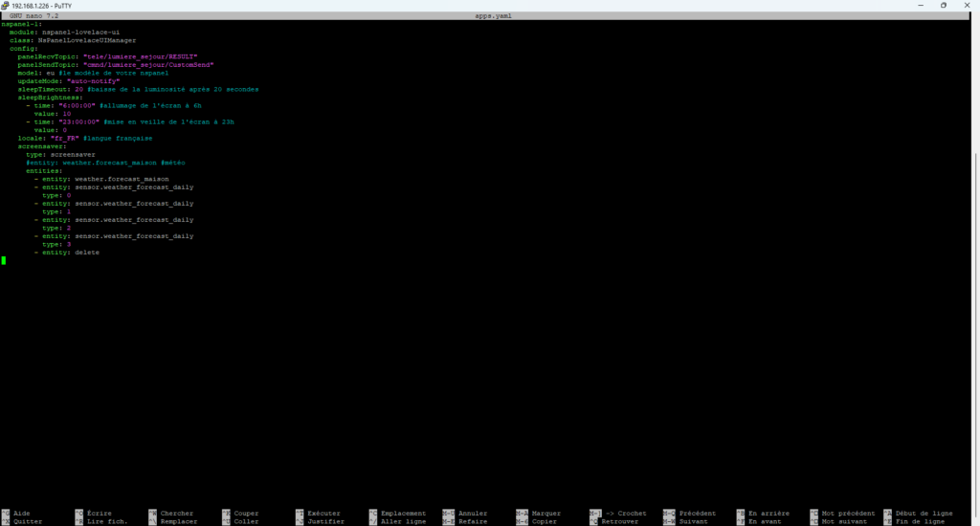Click the 'type: 1' line
This screenshot has height=526, width=980.
tap(56, 210)
